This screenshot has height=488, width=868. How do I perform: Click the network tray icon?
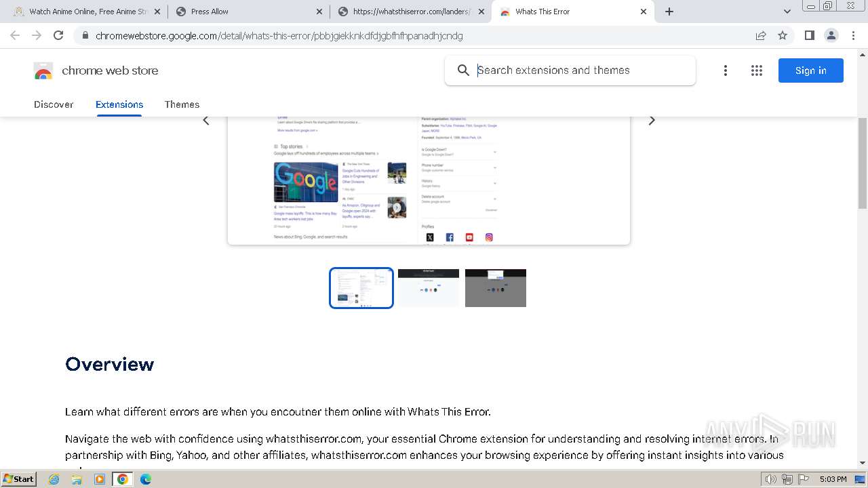(x=787, y=479)
